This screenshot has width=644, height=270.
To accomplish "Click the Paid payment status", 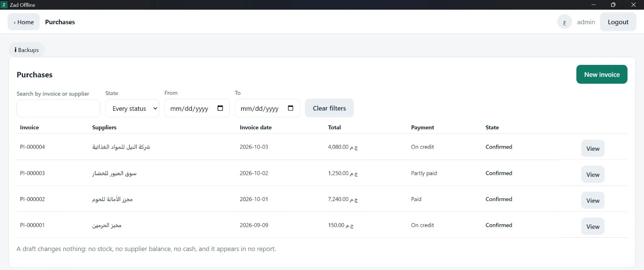I will coord(416,199).
